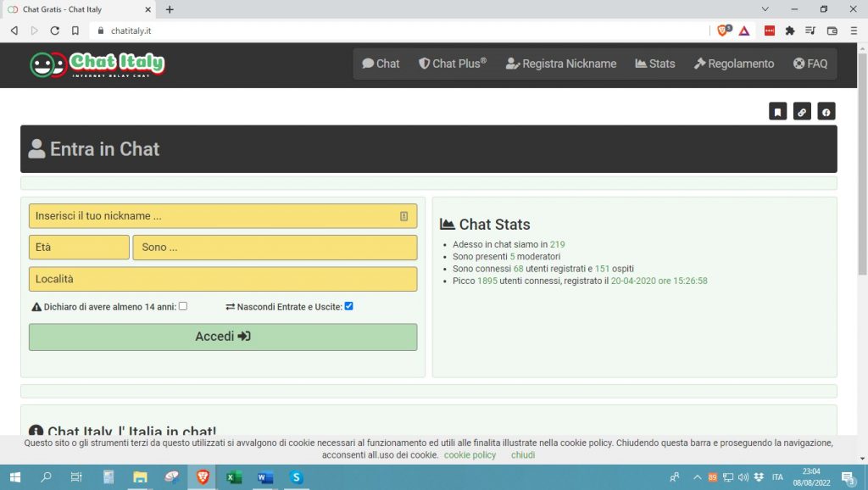
Task: Expand the browser tab search chevron
Action: [x=765, y=9]
